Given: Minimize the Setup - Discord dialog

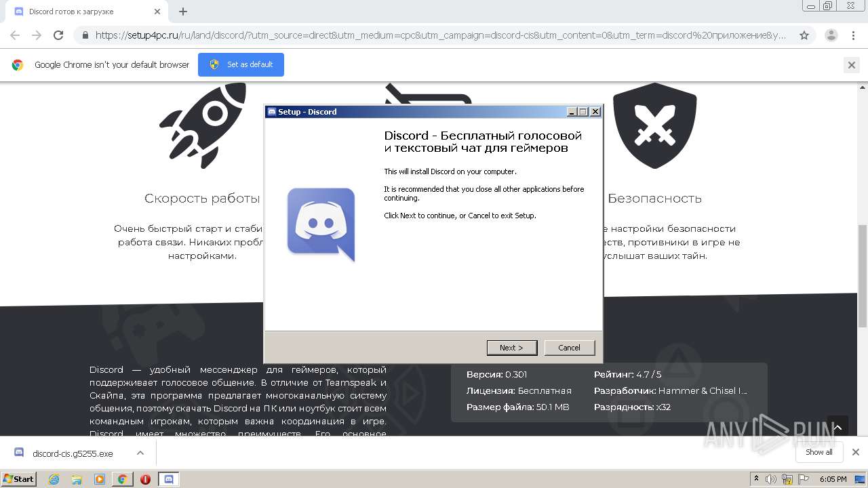Looking at the screenshot, I should pos(572,112).
